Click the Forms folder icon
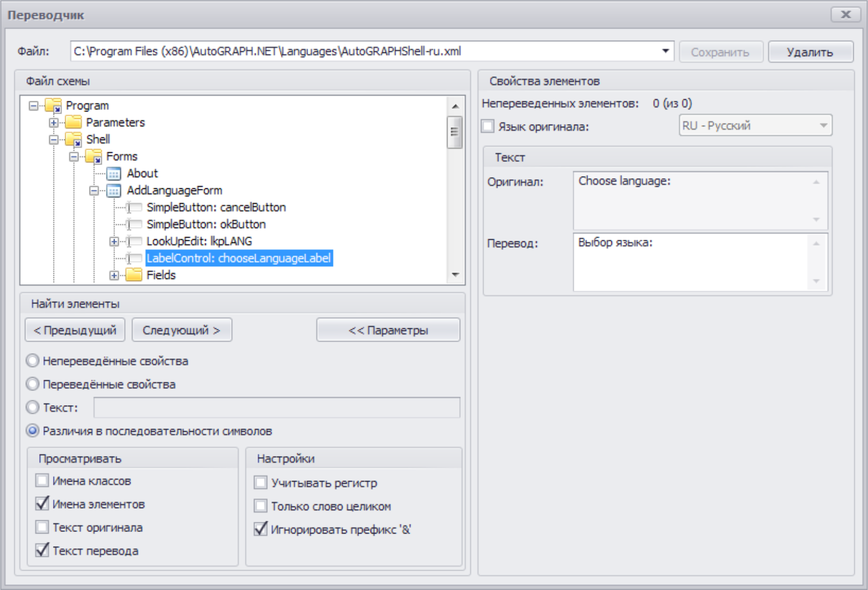Viewport: 868px width, 590px height. (x=94, y=156)
